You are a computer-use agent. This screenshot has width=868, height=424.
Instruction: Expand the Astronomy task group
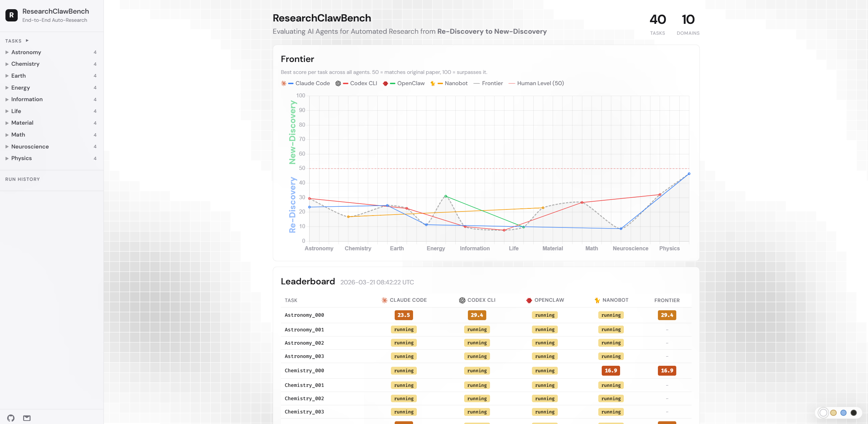click(26, 52)
